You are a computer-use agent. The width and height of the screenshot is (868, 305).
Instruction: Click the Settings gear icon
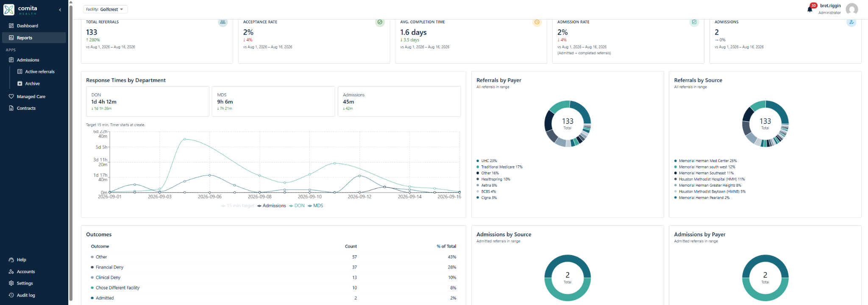11,283
